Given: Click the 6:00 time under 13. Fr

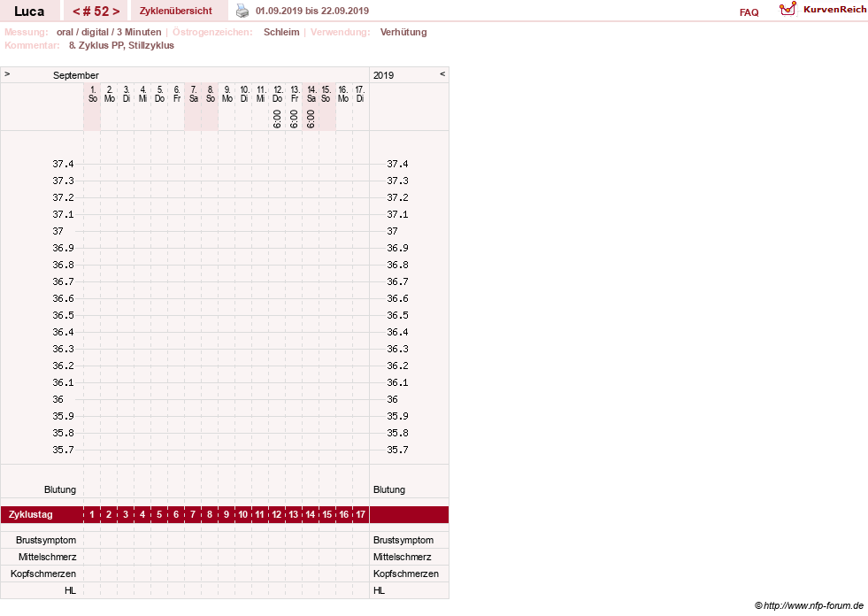Looking at the screenshot, I should point(294,119).
